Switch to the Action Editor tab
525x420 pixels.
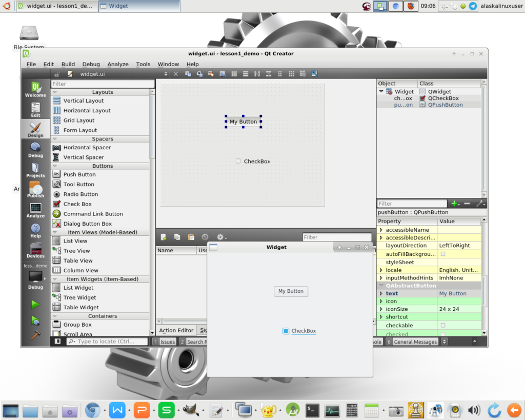[x=176, y=330]
